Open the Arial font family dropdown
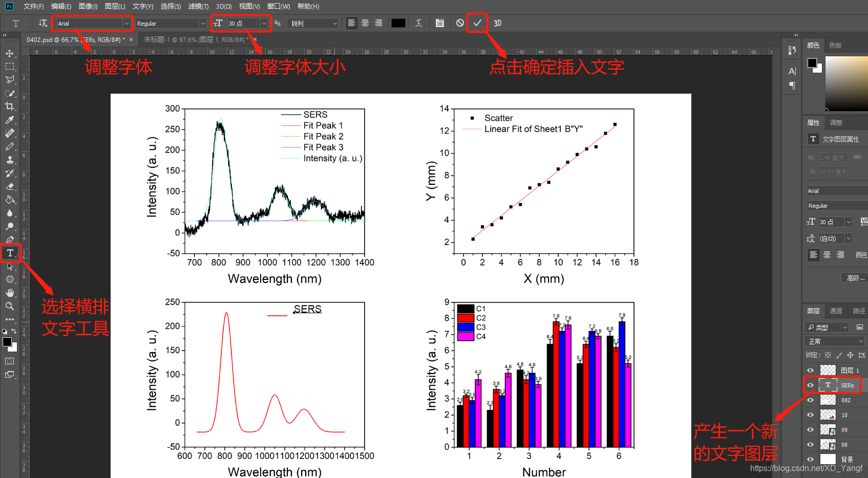The image size is (868, 478). (x=126, y=24)
